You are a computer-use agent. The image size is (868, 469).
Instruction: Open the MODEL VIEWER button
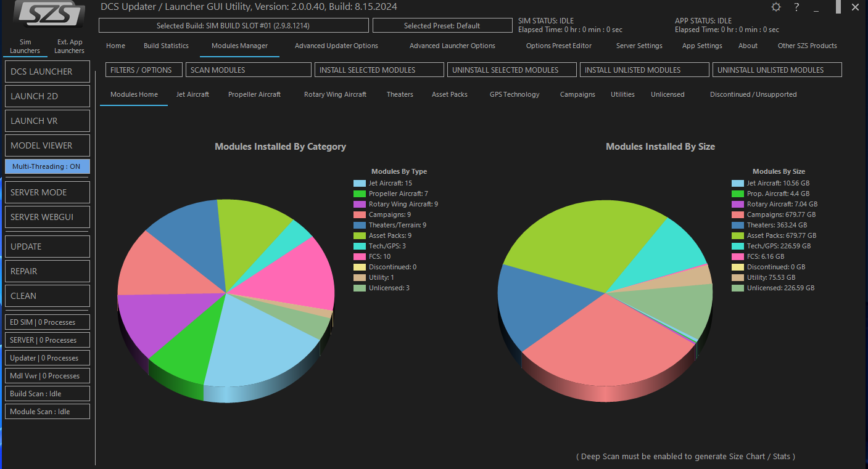[48, 145]
